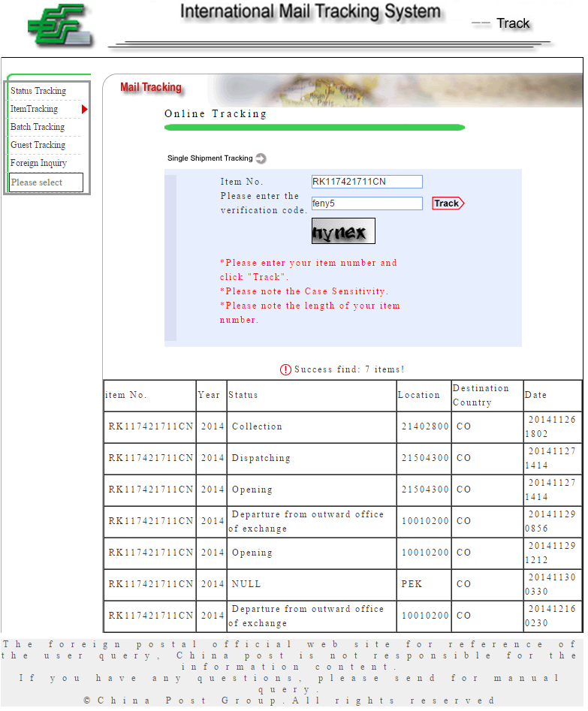Click the arrow icon beside Single Shipment Tracking
The height and width of the screenshot is (711, 588).
(261, 158)
